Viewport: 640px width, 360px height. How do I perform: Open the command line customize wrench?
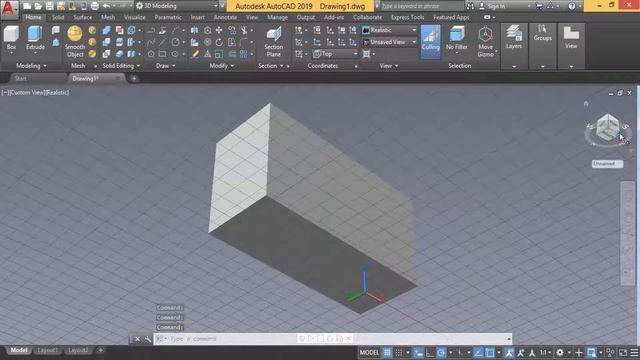147,339
